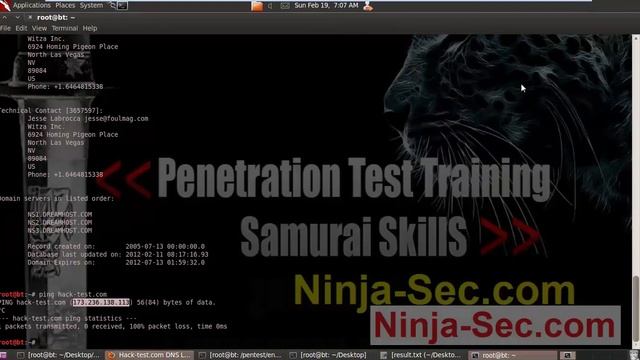The height and width of the screenshot is (360, 640).
Task: Click the Show Desktop icon in bottom panel
Action: coord(3,355)
